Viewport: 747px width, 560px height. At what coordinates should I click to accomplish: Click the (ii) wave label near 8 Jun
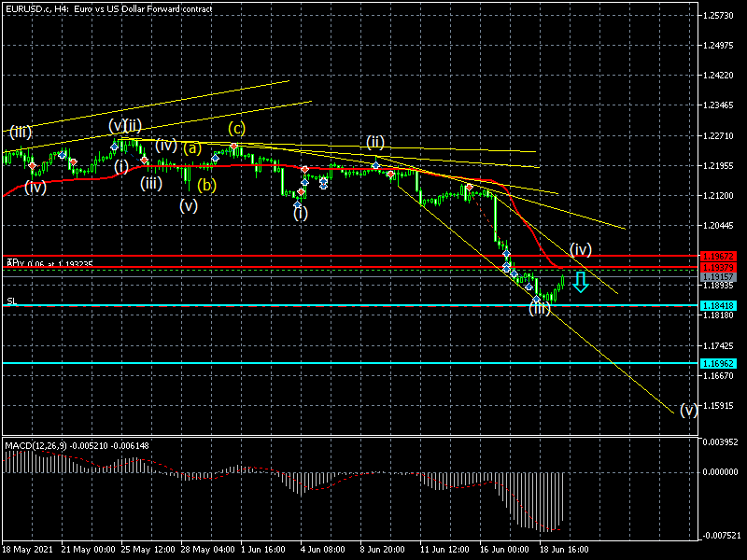click(x=375, y=142)
